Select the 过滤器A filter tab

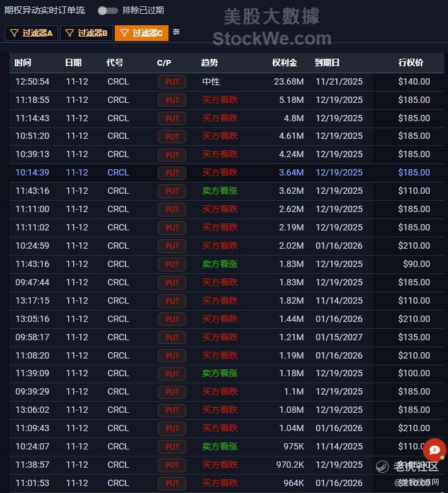pyautogui.click(x=31, y=33)
